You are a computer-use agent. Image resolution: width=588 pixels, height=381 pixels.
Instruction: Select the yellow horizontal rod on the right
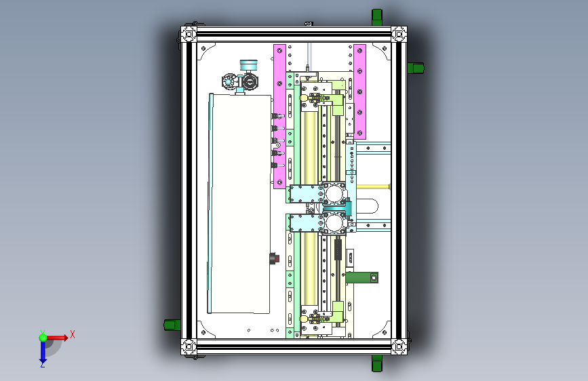(x=374, y=186)
